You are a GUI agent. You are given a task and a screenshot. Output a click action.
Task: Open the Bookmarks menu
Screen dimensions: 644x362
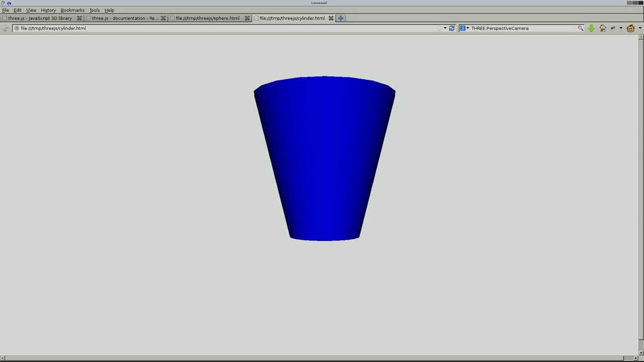point(72,10)
